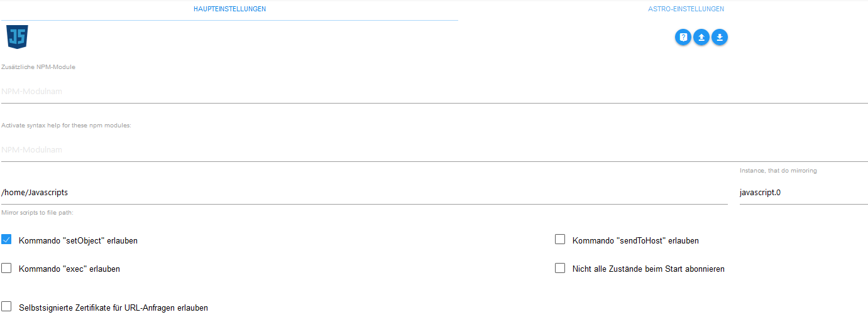Image resolution: width=868 pixels, height=332 pixels.
Task: Open the javascript.0 mirroring instance selector
Action: click(x=803, y=193)
